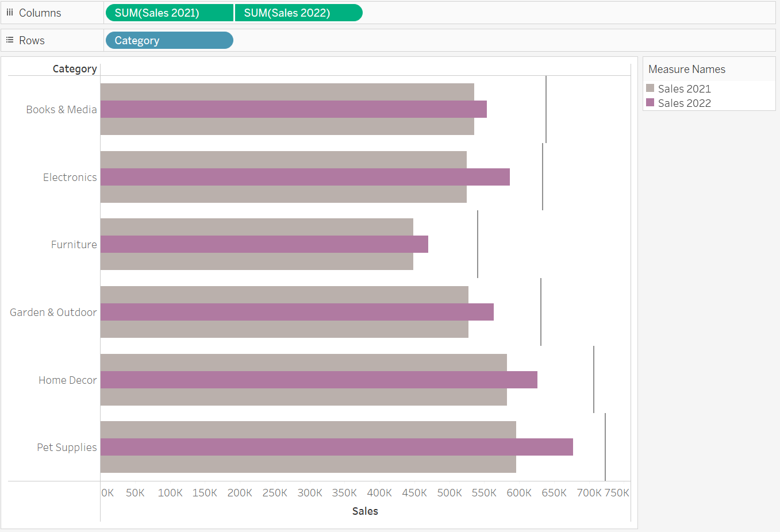Click the 50K axis tick label

135,492
